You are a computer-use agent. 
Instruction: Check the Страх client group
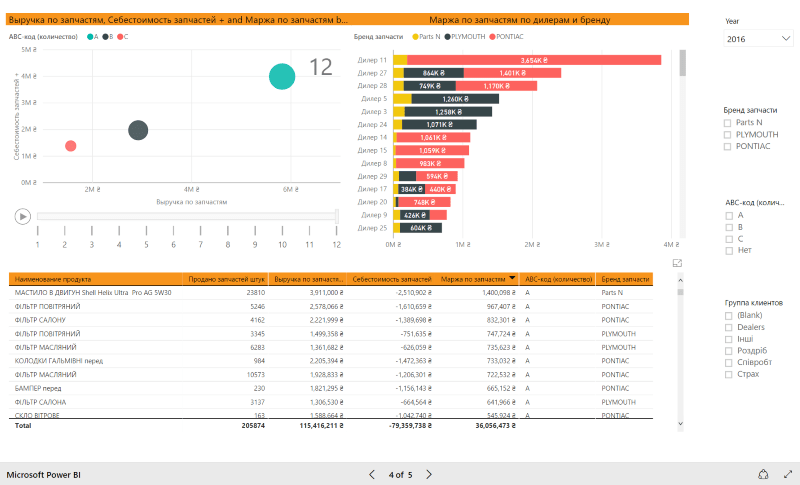(x=729, y=374)
